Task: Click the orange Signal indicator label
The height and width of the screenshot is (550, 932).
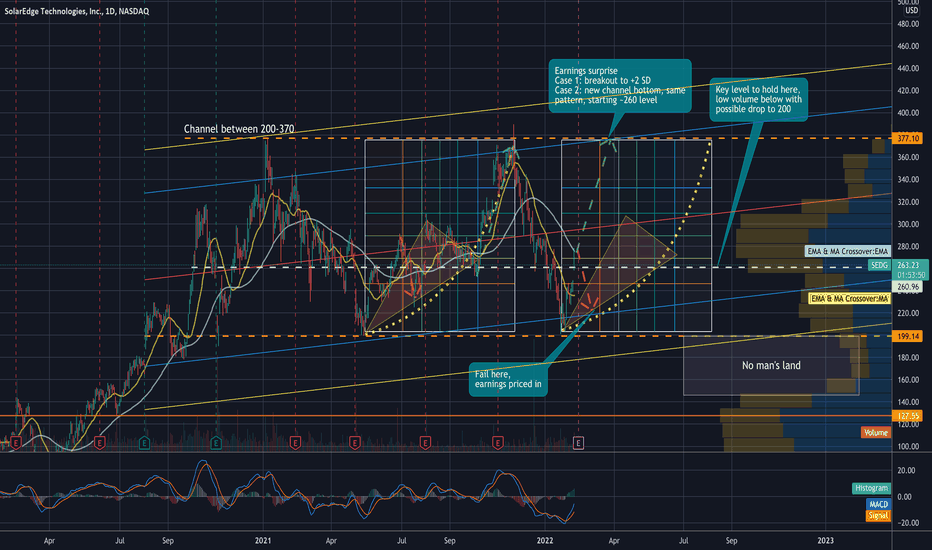Action: tap(878, 516)
